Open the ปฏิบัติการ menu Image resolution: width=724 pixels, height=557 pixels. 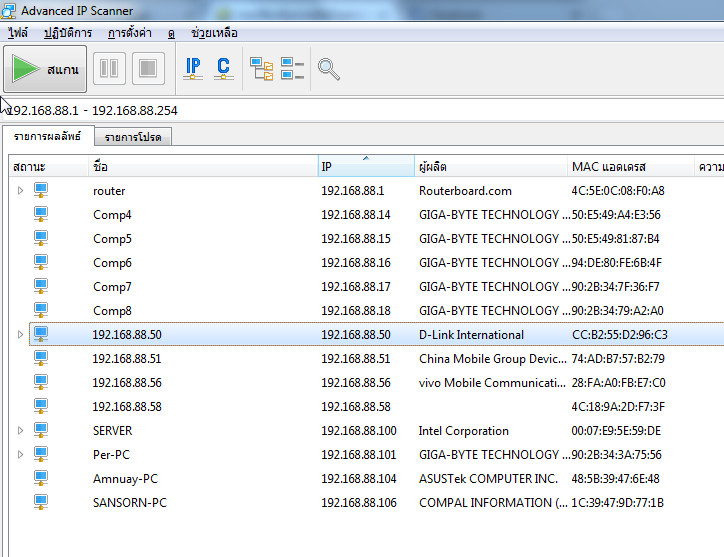[x=68, y=33]
